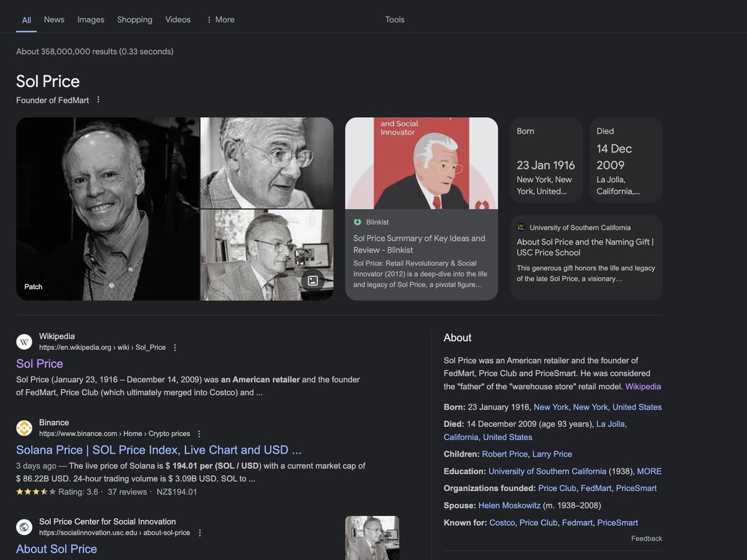Click the Blinkist logo icon on card
747x560 pixels.
click(x=357, y=222)
